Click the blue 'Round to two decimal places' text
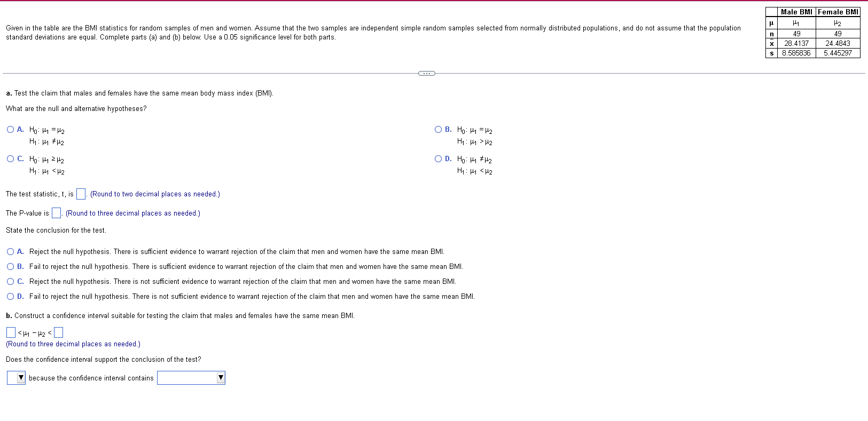The image size is (868, 421). pyautogui.click(x=154, y=194)
